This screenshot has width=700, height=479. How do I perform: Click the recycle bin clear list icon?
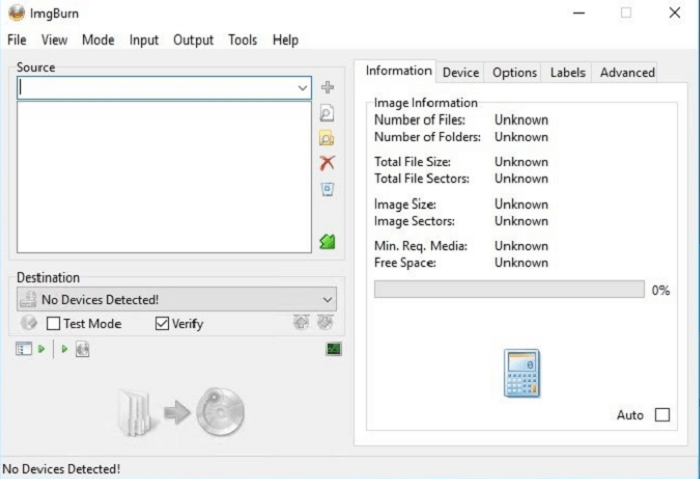326,188
